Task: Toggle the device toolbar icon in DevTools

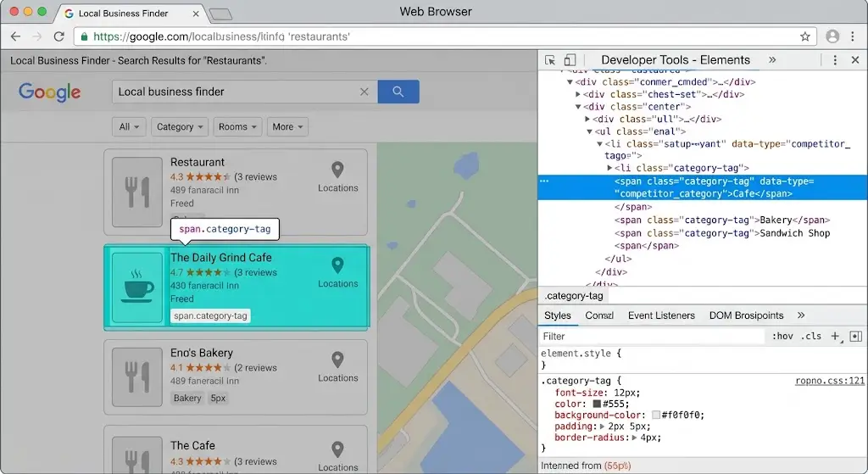Action: (570, 60)
